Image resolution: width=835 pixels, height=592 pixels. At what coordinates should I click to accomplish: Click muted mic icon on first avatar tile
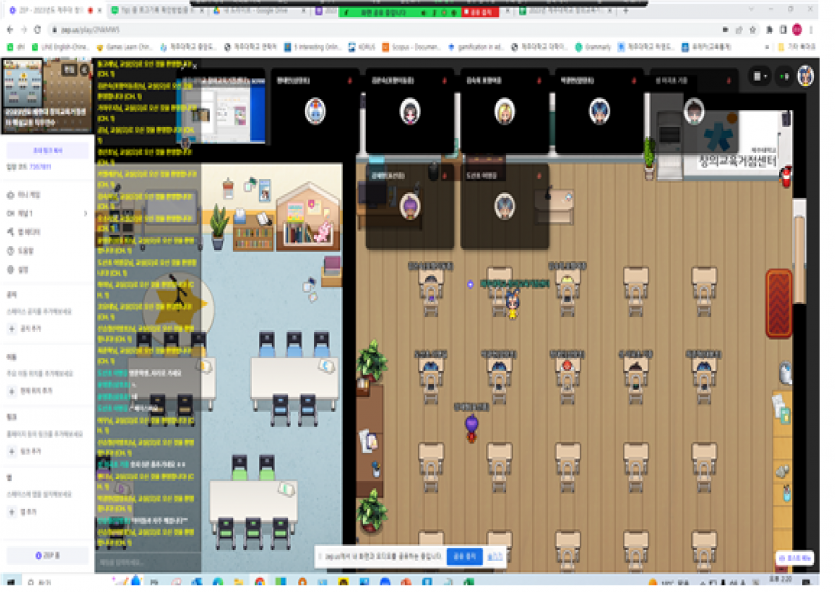pos(350,80)
